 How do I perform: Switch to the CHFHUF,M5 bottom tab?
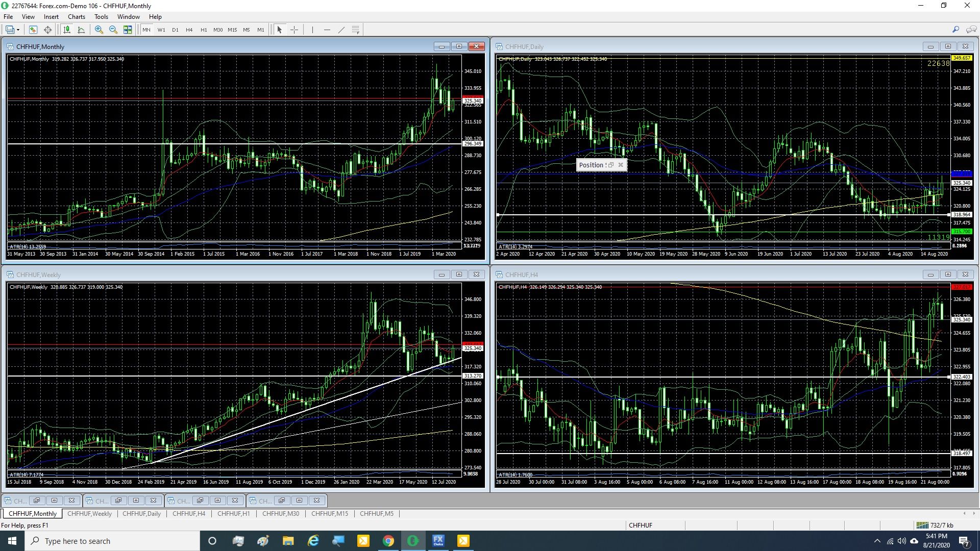coord(377,514)
